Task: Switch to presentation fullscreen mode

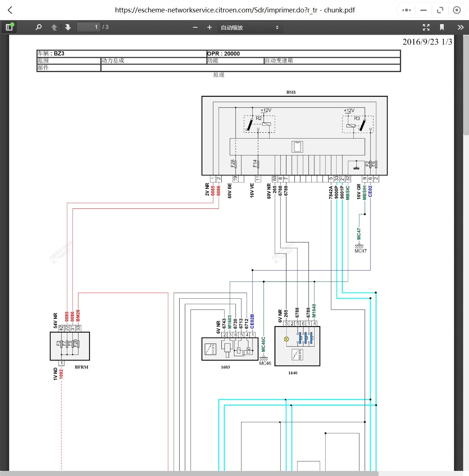Action: point(426,27)
